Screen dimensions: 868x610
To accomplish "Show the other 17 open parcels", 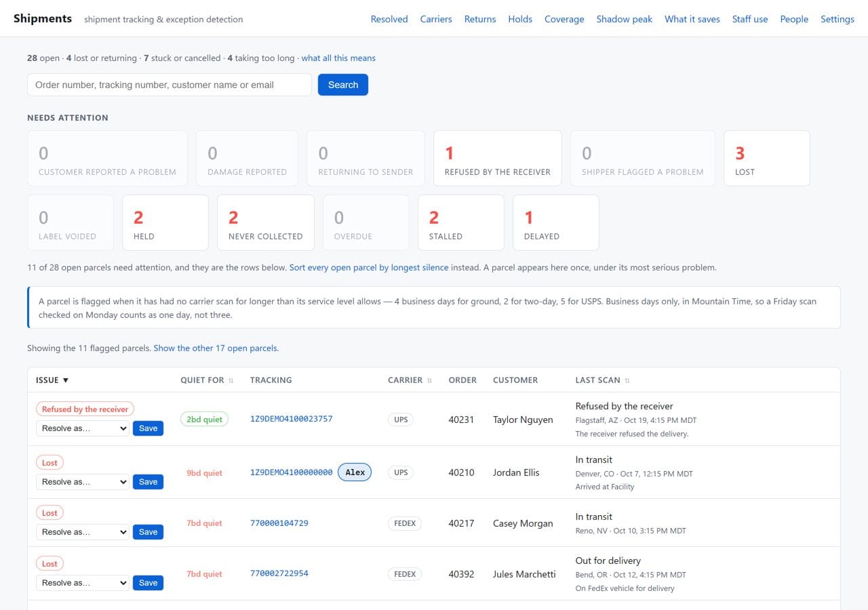I will coord(216,348).
